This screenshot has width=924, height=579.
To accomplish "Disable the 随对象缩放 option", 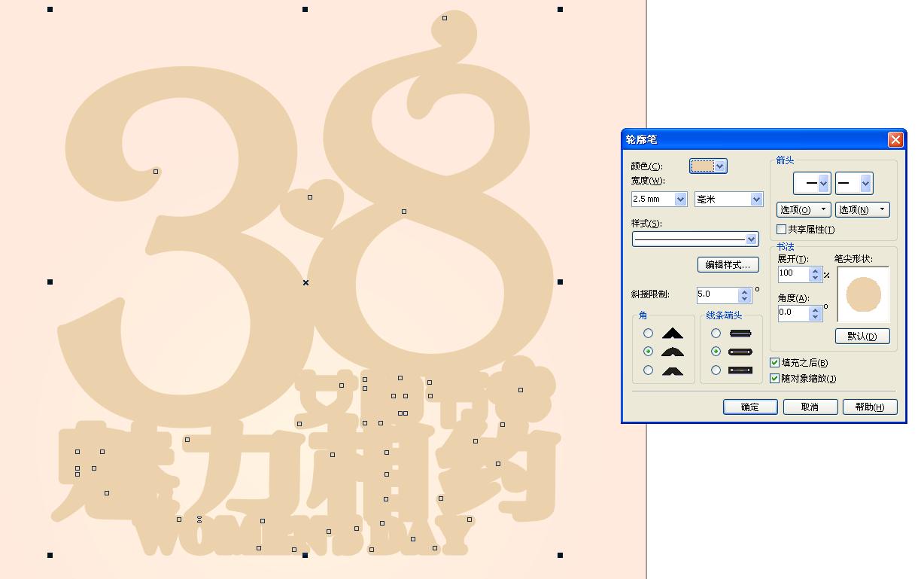I will pyautogui.click(x=774, y=378).
